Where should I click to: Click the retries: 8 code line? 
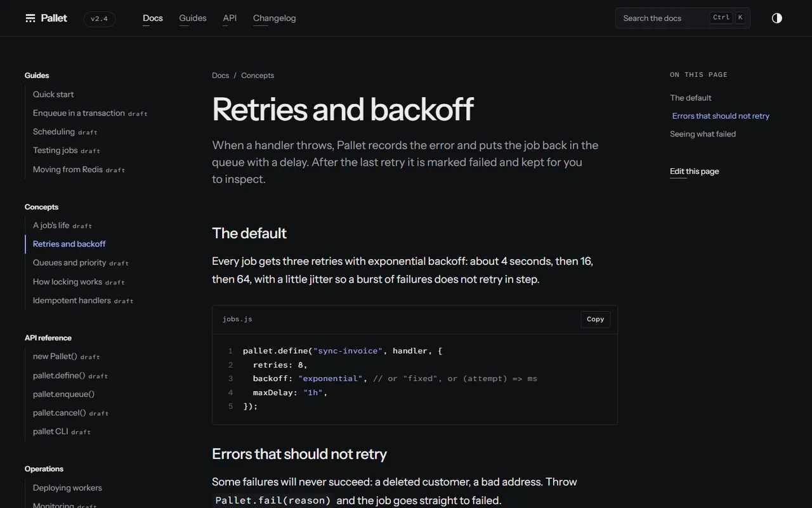[280, 364]
